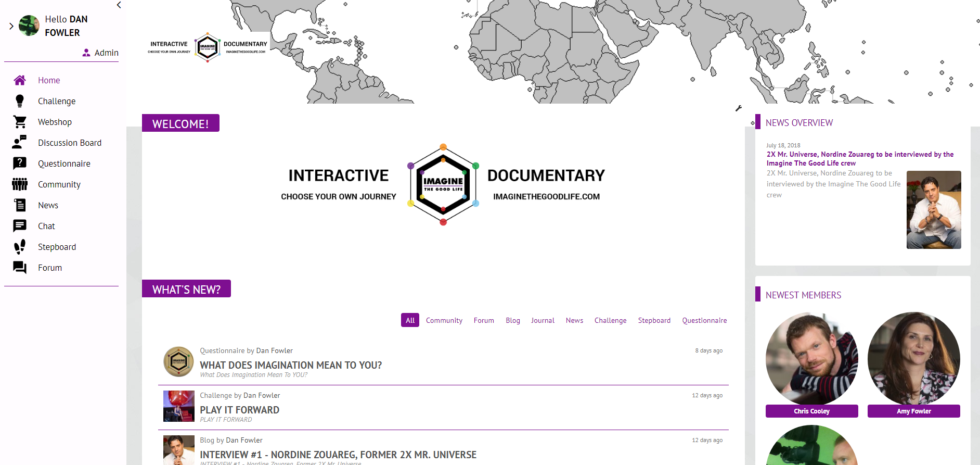The width and height of the screenshot is (980, 465).
Task: Click NEWEST MEMBERS heading
Action: 803,295
